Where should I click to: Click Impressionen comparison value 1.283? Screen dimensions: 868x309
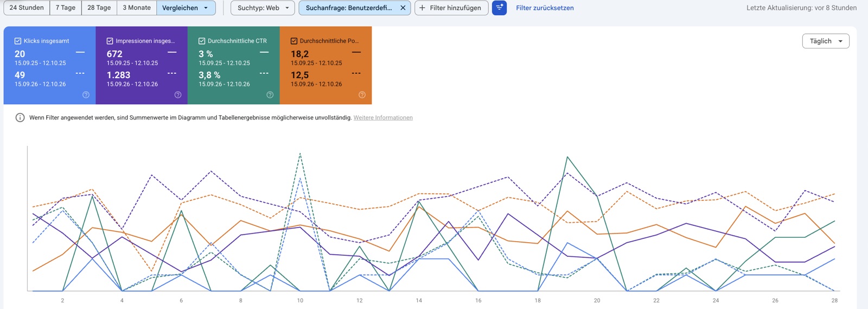pyautogui.click(x=118, y=75)
